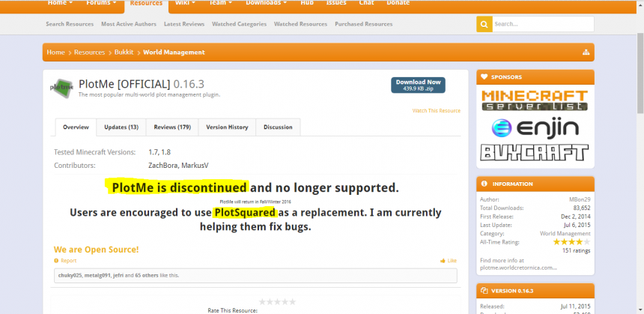Screen dimensions: 644x314
Task: Open the Minecraft Server List sponsor logo
Action: 535,100
